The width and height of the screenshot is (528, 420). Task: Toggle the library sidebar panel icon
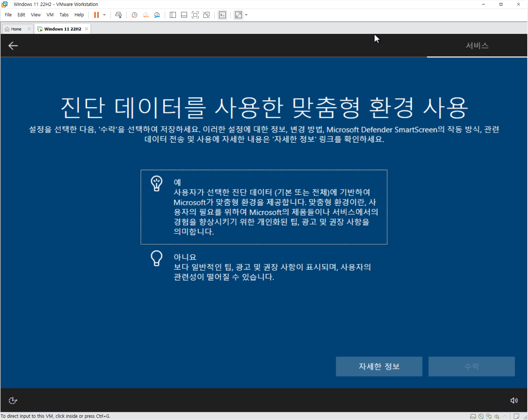[173, 15]
